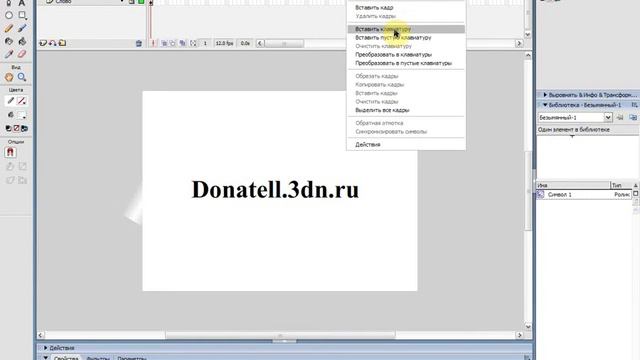Select the Pencil tool
The height and width of the screenshot is (360, 640).
9,28
